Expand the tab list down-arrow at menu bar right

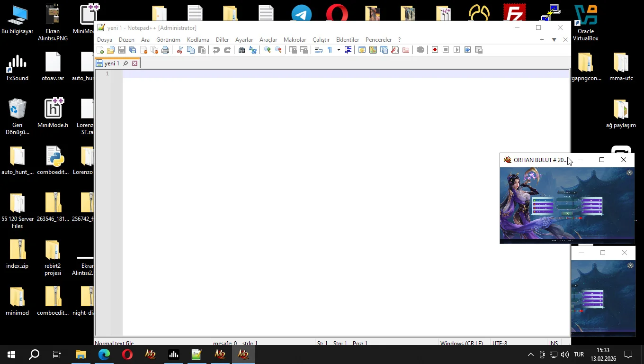click(554, 40)
